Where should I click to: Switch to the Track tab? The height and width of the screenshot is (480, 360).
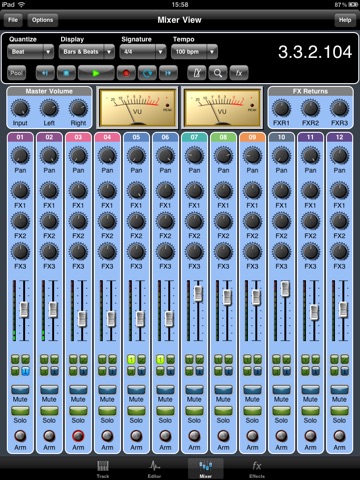click(x=103, y=469)
